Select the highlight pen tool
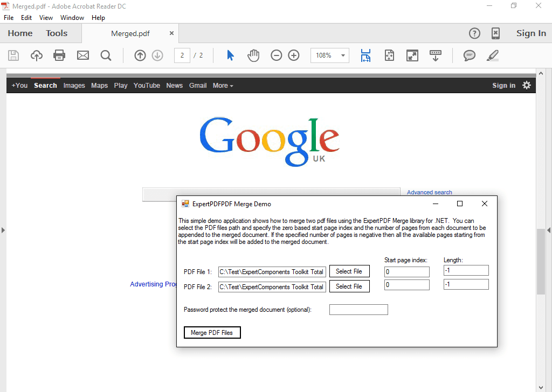 [493, 55]
